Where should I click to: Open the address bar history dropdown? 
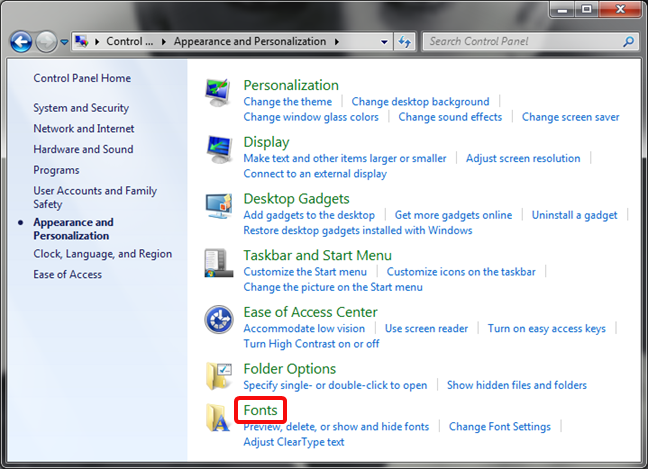[x=384, y=42]
